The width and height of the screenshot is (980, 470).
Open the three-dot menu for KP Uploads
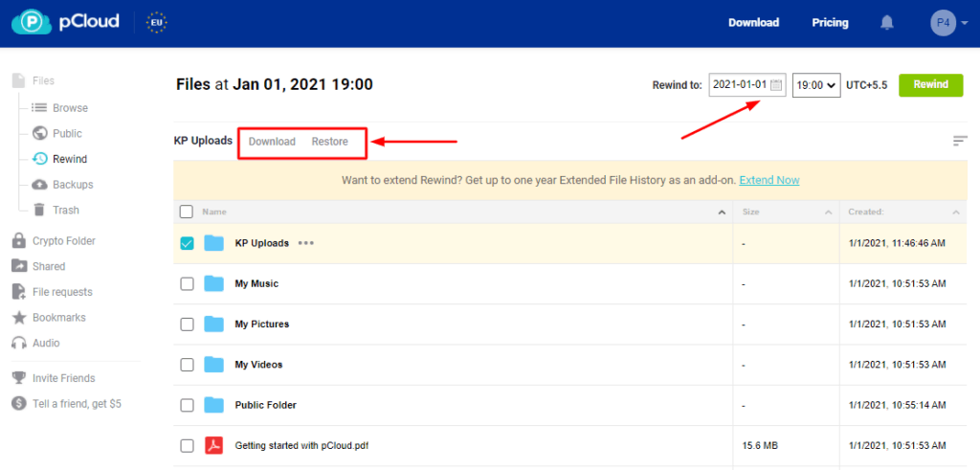click(x=306, y=243)
